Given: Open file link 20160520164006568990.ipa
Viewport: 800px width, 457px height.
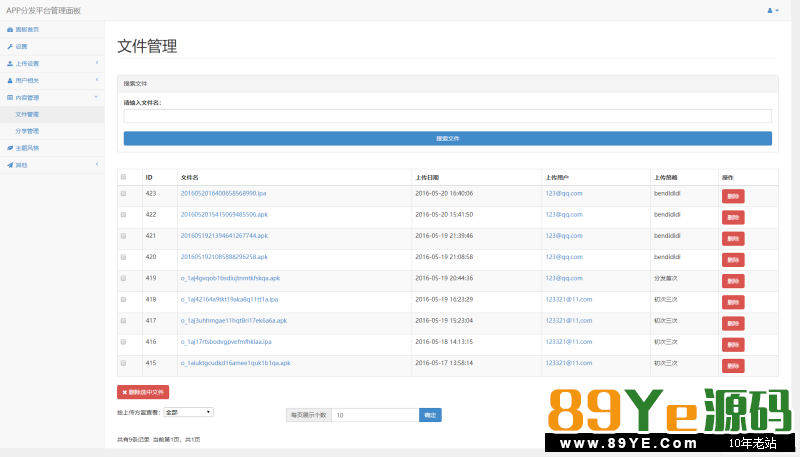Looking at the screenshot, I should (x=223, y=193).
